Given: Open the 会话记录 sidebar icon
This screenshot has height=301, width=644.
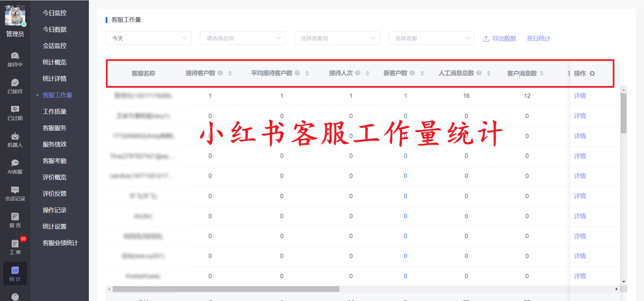Looking at the screenshot, I should click(x=15, y=193).
